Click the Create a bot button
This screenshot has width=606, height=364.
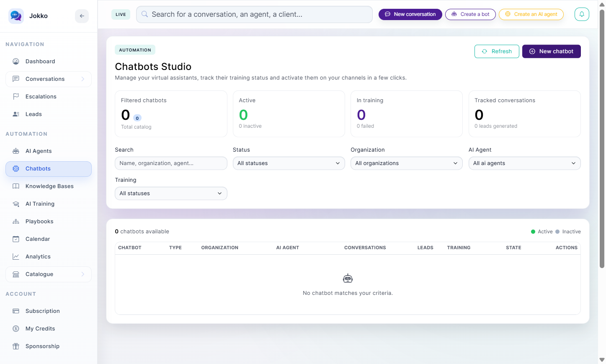tap(470, 14)
